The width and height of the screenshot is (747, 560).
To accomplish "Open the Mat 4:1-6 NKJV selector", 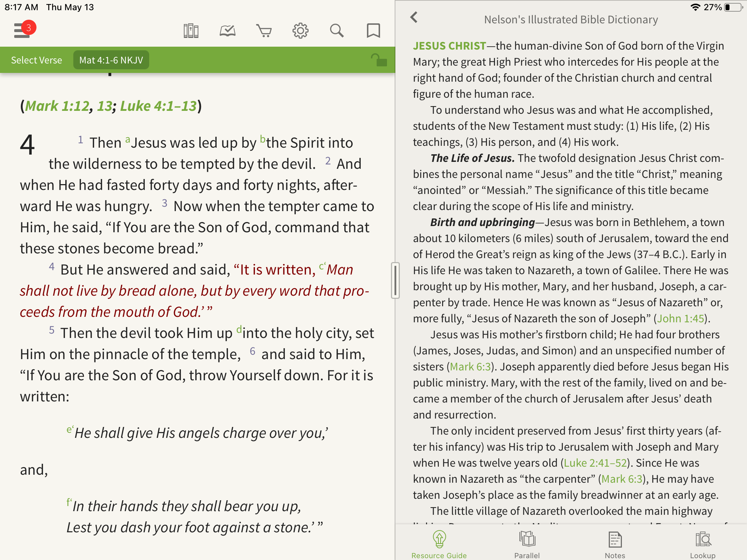I will click(111, 60).
